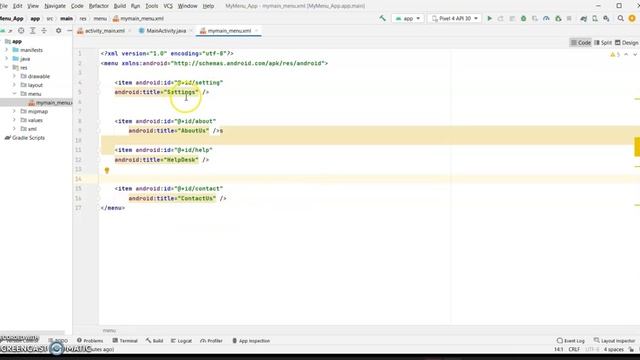Expand the java folder
This screenshot has width=640, height=360.
(x=6, y=59)
